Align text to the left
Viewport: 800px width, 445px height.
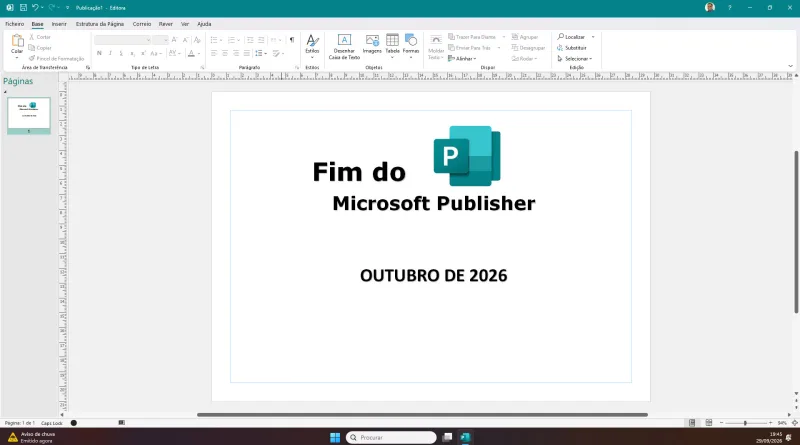[214, 53]
